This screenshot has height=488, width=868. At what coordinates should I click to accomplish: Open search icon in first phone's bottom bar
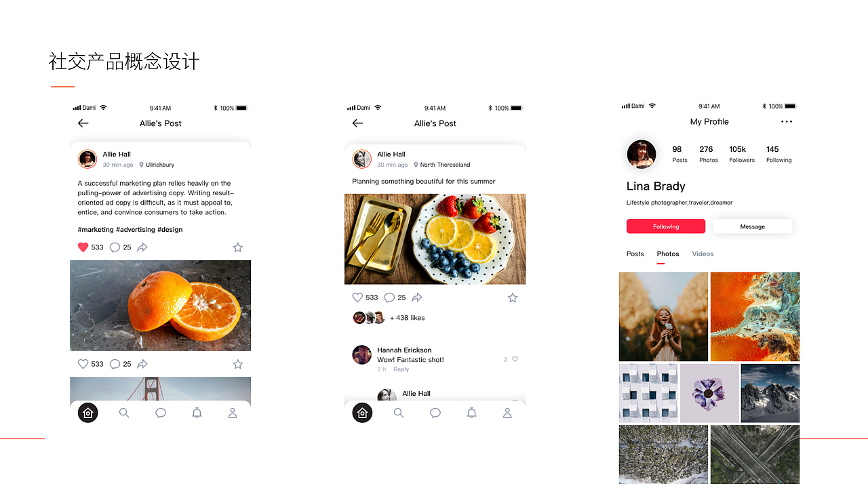click(x=124, y=413)
